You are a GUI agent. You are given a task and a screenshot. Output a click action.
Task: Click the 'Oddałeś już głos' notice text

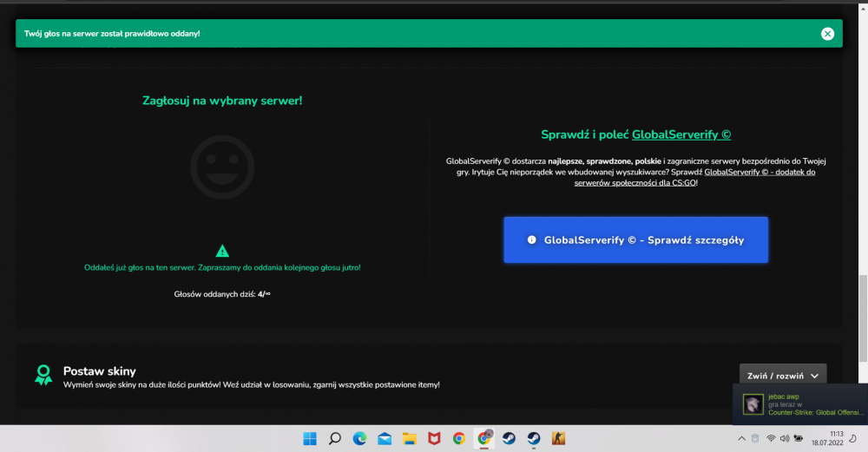(x=222, y=268)
